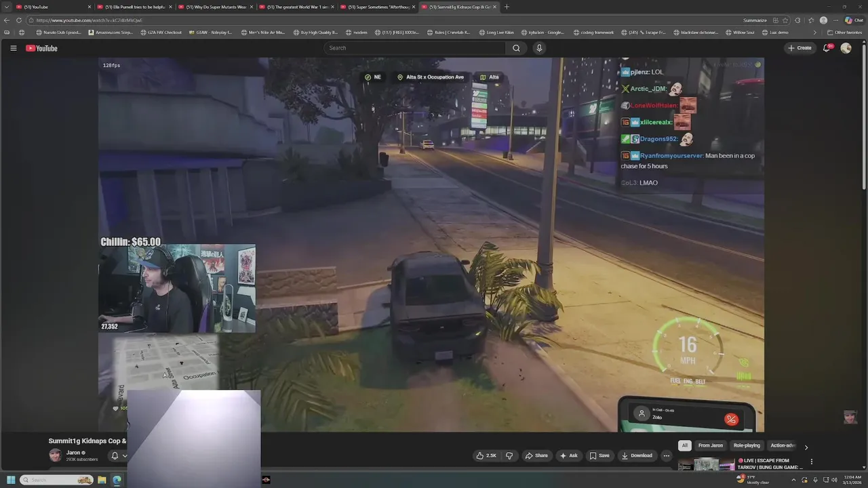Open coding framework bookmark
This screenshot has width=868, height=488.
tap(593, 33)
